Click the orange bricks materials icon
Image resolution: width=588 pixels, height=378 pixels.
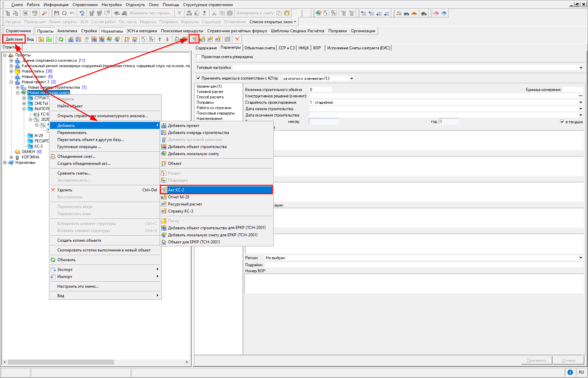pos(414,13)
